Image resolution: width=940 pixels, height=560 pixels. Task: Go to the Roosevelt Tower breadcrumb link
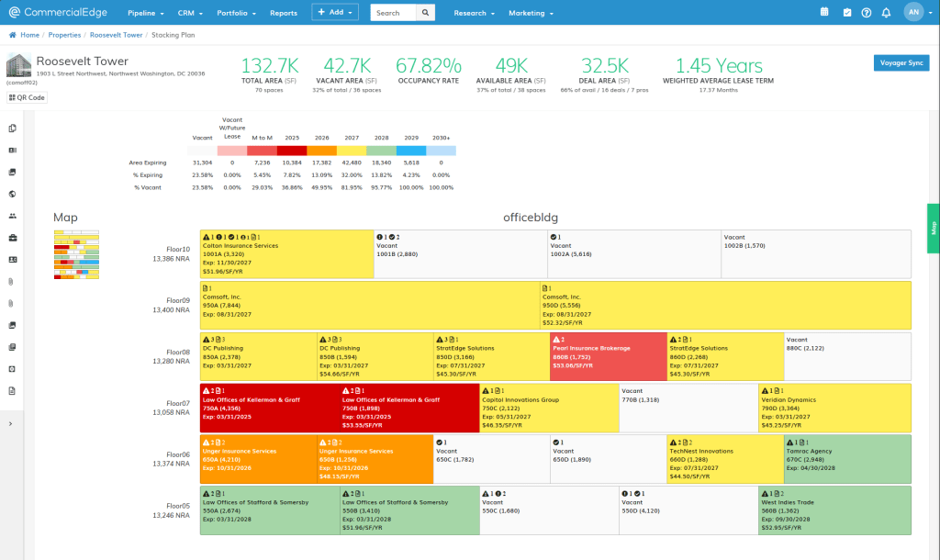[117, 35]
